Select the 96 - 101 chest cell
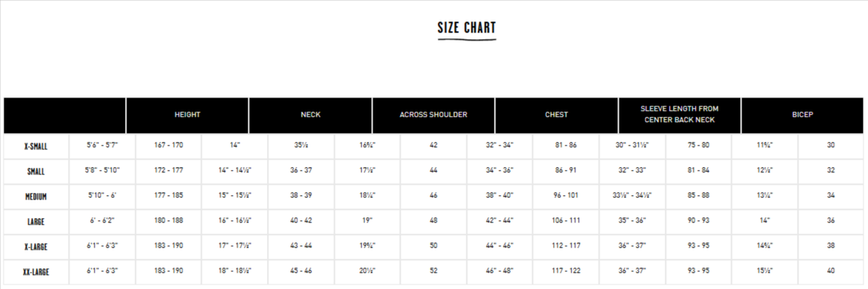This screenshot has width=868, height=289. [x=566, y=195]
